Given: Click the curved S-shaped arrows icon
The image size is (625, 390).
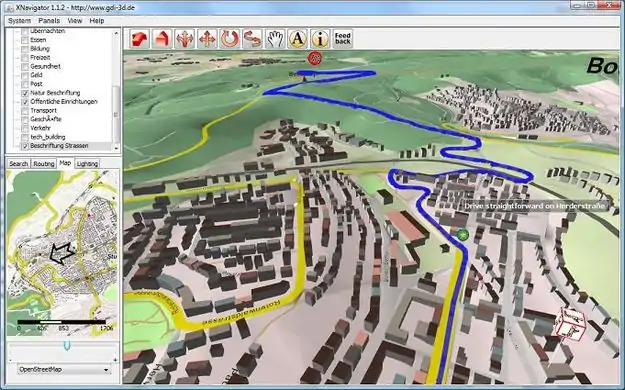Looking at the screenshot, I should point(252,39).
